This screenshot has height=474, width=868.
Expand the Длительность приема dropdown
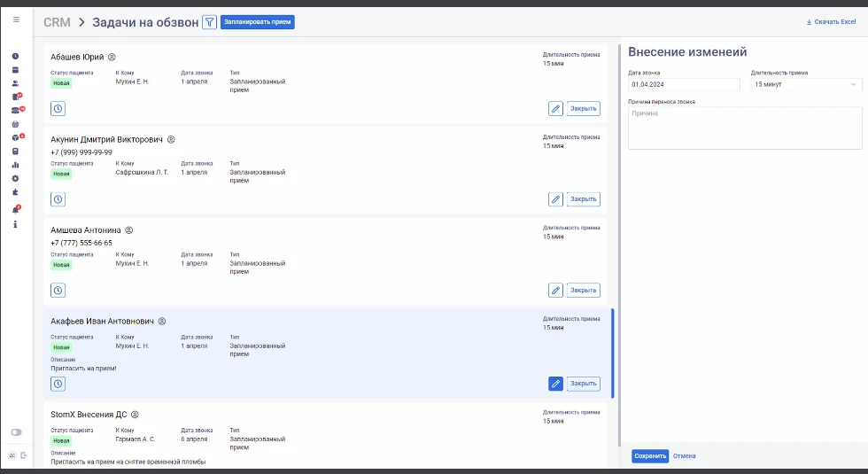point(806,84)
